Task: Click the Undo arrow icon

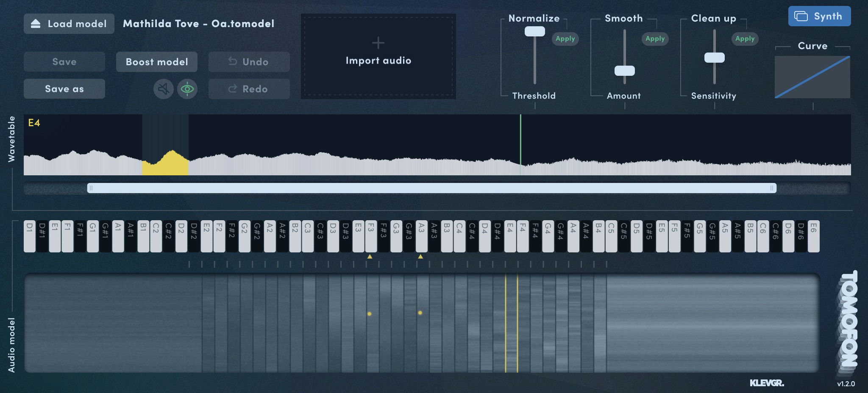Action: coord(232,62)
